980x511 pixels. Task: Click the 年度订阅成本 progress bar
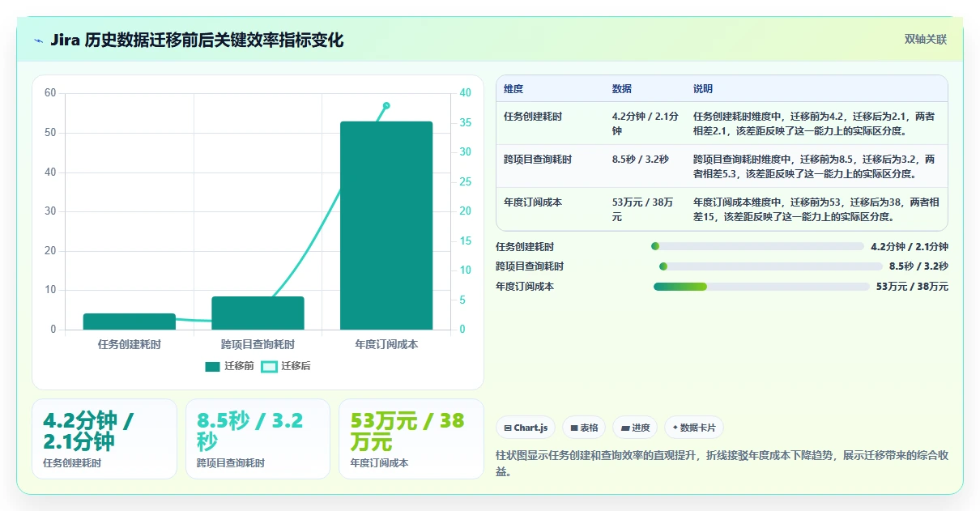coord(761,287)
